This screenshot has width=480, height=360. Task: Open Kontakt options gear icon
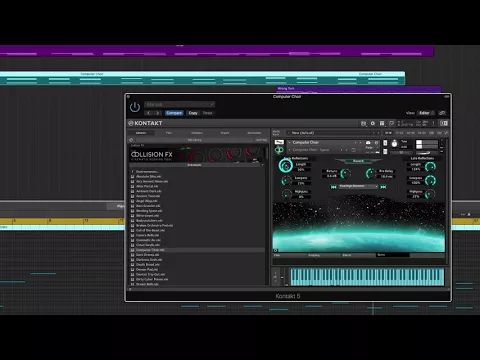373,123
